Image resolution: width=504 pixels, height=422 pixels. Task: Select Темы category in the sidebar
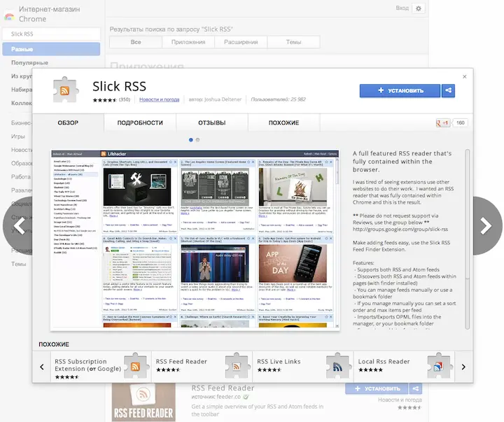pos(19,264)
